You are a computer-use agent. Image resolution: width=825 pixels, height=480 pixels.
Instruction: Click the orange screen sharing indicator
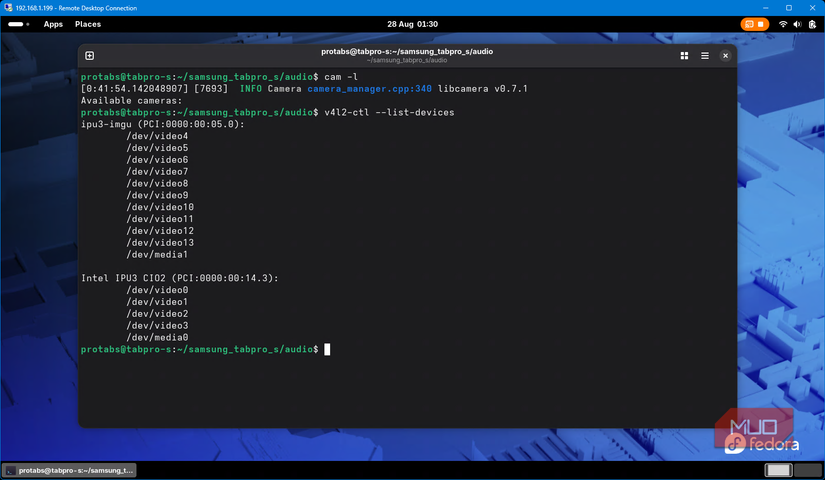tap(754, 24)
